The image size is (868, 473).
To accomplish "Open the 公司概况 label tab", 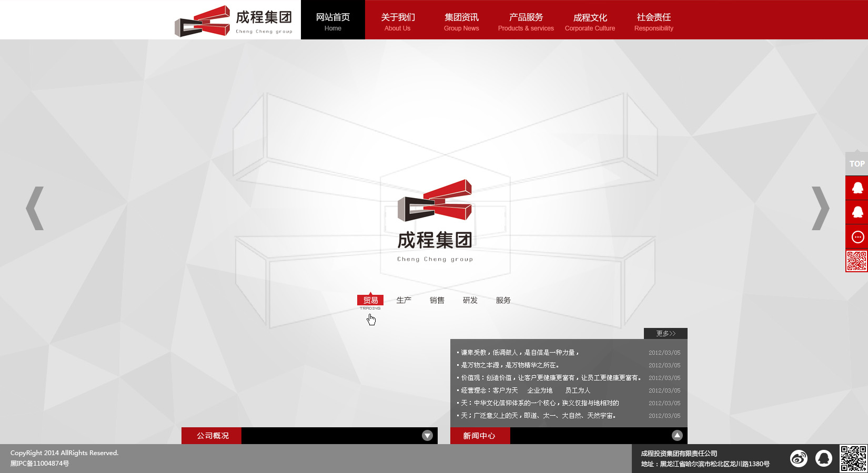I will click(211, 436).
